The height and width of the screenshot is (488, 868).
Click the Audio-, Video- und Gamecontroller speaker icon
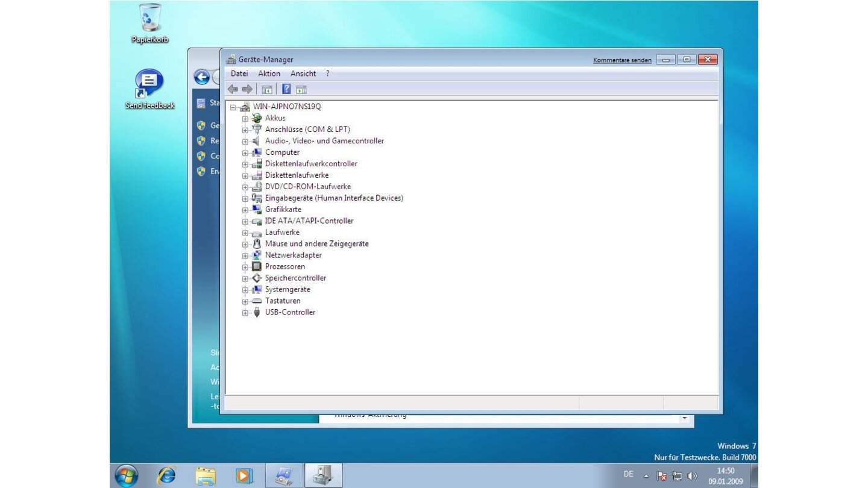click(257, 141)
